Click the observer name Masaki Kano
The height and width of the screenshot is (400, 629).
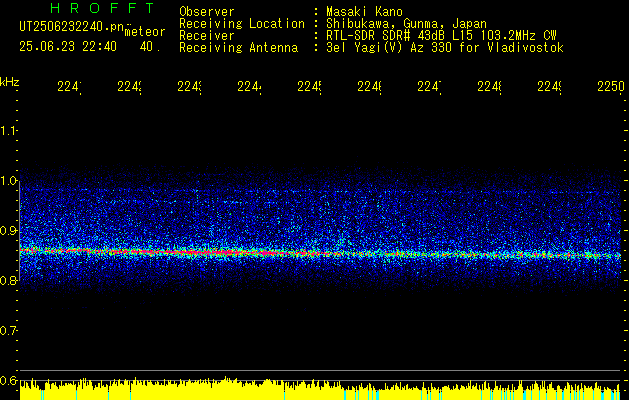[x=364, y=11]
